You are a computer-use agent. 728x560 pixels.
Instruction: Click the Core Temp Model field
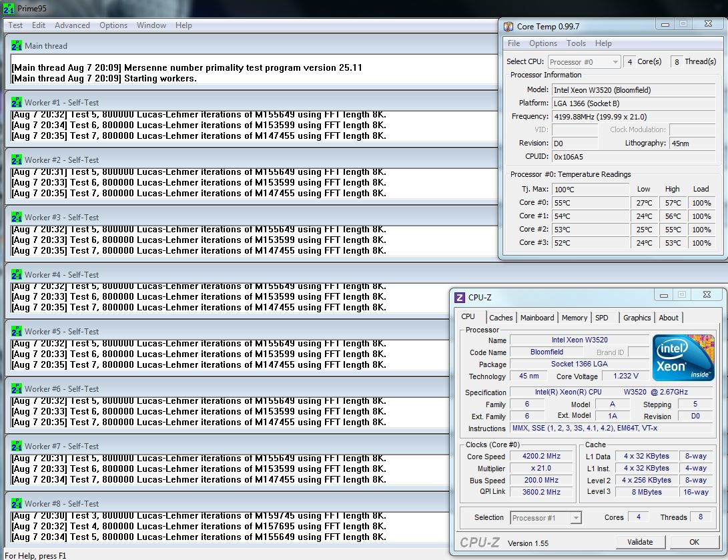633,90
